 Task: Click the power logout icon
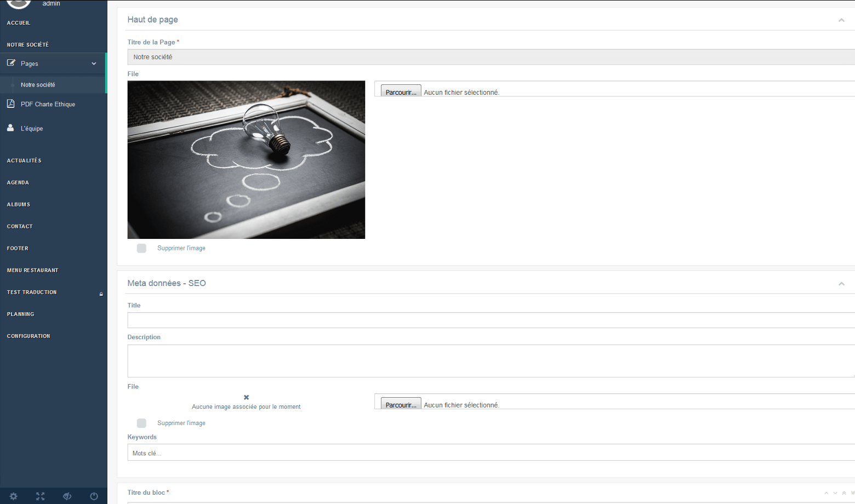pyautogui.click(x=94, y=496)
